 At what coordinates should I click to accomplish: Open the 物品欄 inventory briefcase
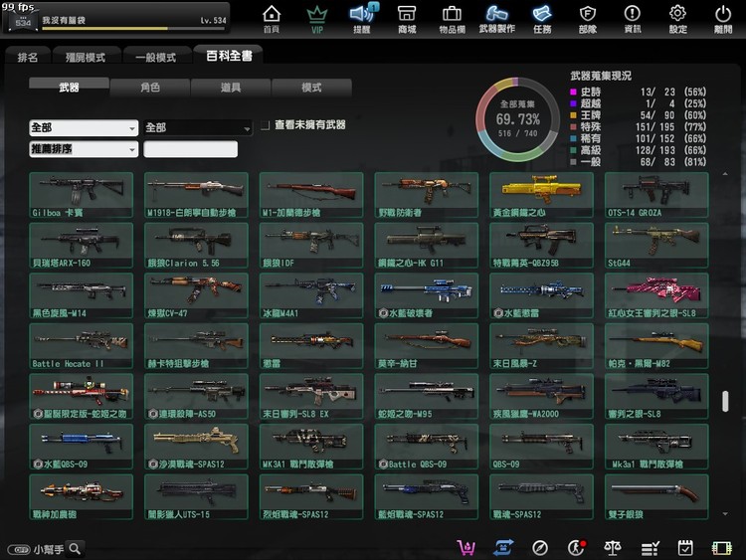(x=451, y=19)
